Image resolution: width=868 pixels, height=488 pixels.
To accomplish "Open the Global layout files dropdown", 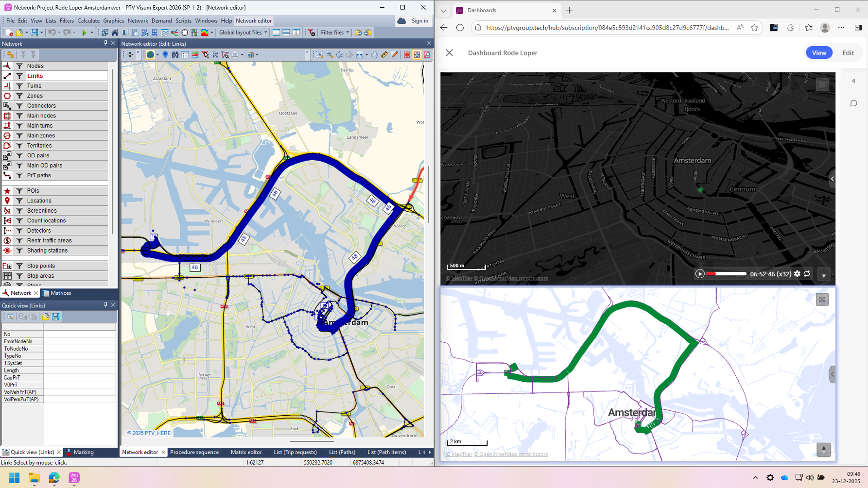I will (243, 33).
